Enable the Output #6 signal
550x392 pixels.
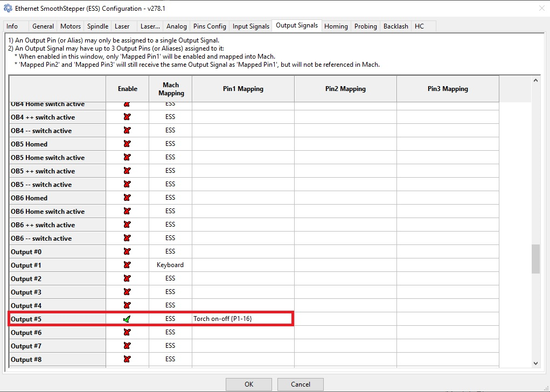click(x=127, y=332)
